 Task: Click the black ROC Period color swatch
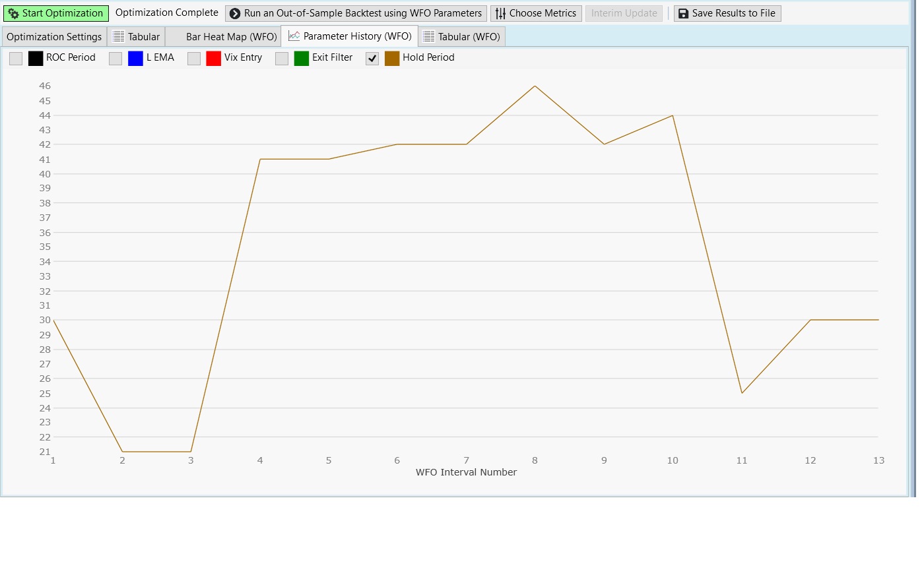click(36, 59)
